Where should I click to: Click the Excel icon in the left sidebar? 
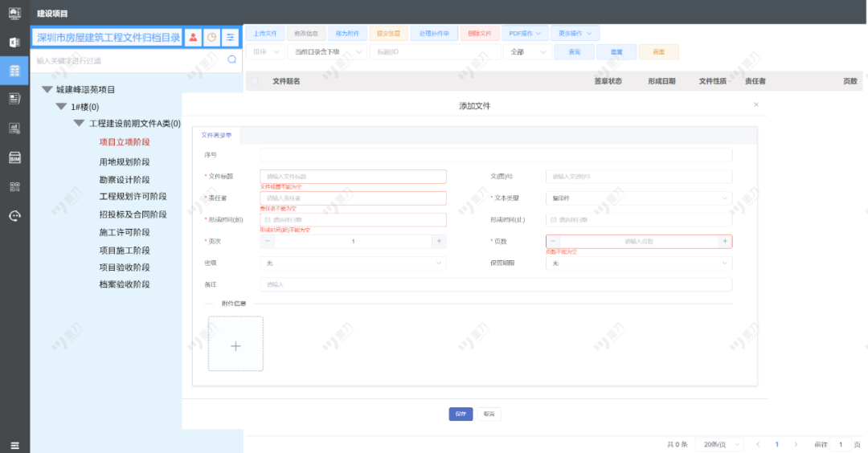14,42
